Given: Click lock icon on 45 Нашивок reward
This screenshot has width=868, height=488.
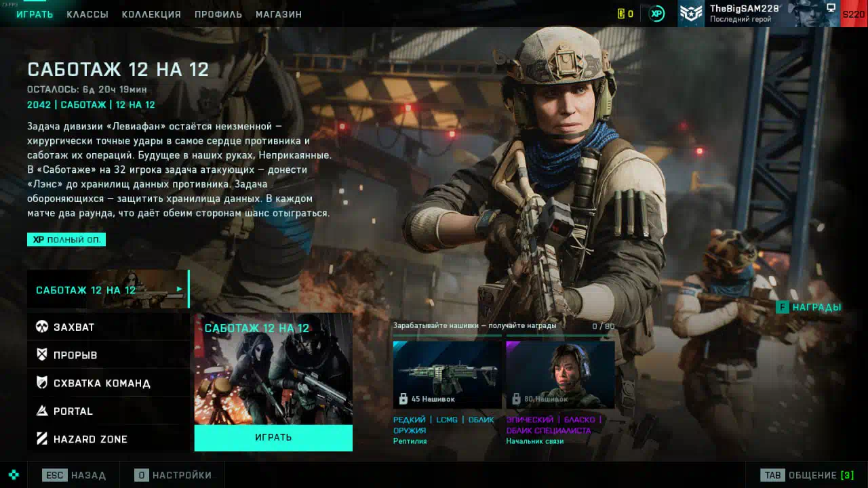Looking at the screenshot, I should (403, 399).
